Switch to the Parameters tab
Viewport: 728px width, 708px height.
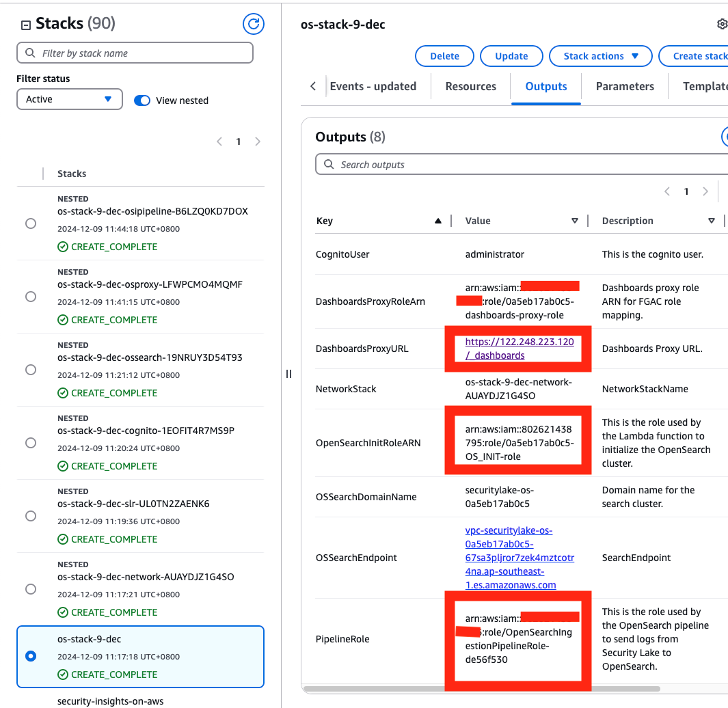tap(625, 86)
